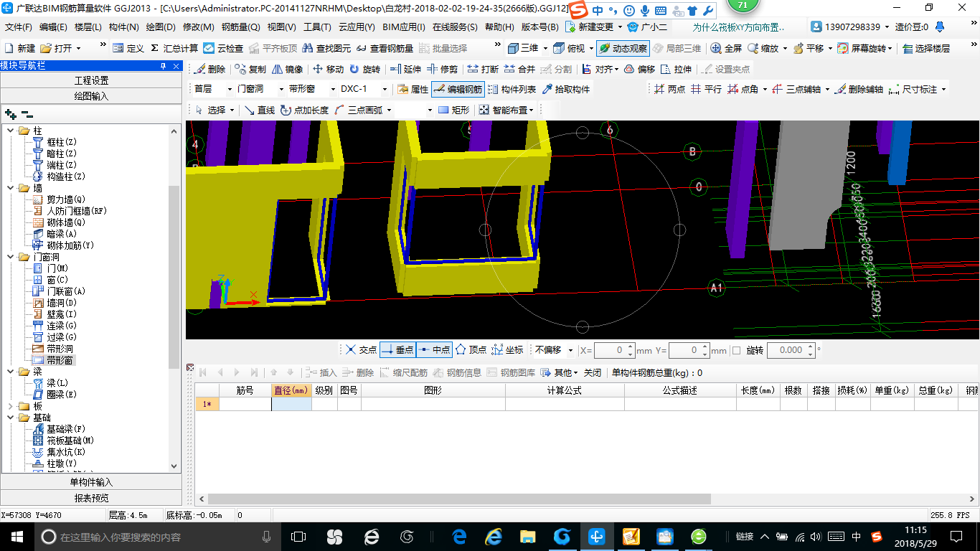Viewport: 980px width, 551px height.
Task: Select the 直线 line drawing tool
Action: click(260, 110)
